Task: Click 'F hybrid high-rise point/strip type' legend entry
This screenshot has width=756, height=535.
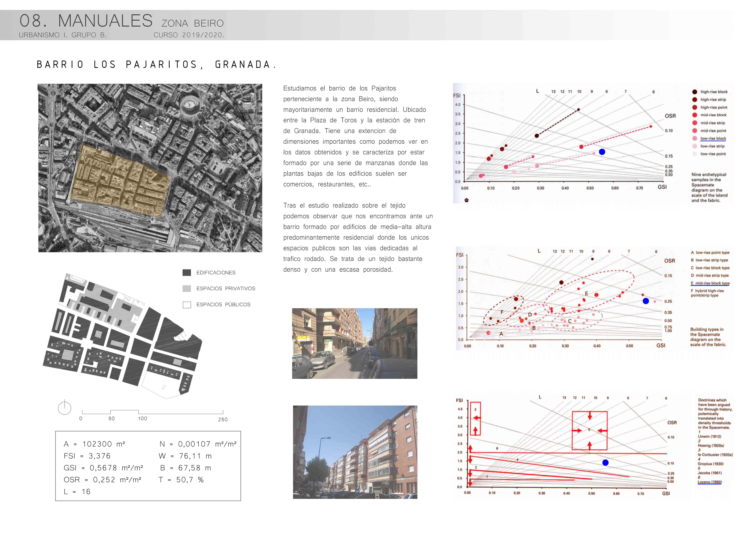Action: click(707, 293)
